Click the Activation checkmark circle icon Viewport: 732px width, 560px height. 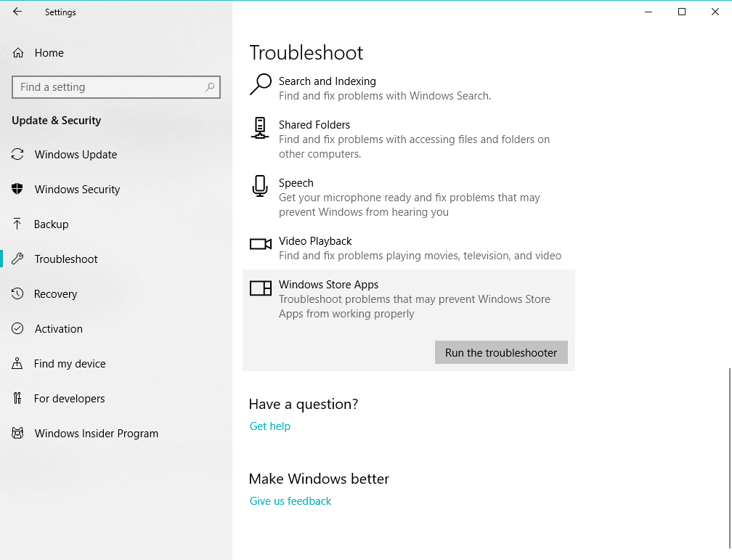coord(17,328)
